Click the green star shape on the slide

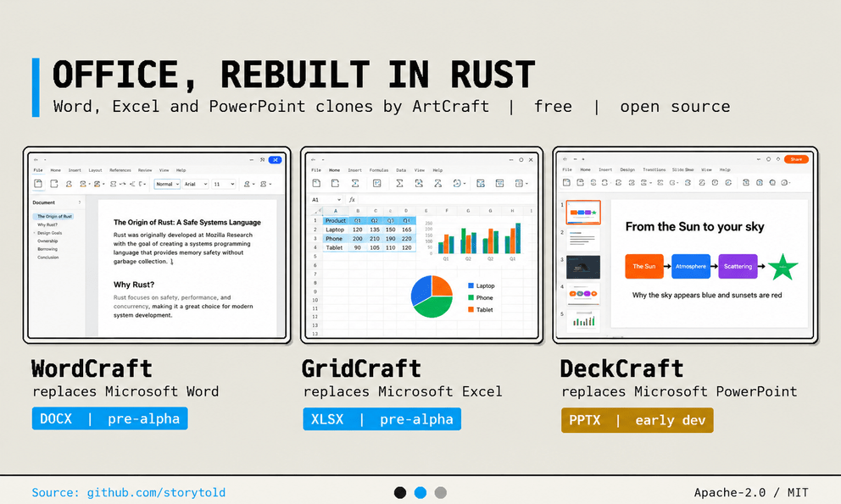(783, 267)
